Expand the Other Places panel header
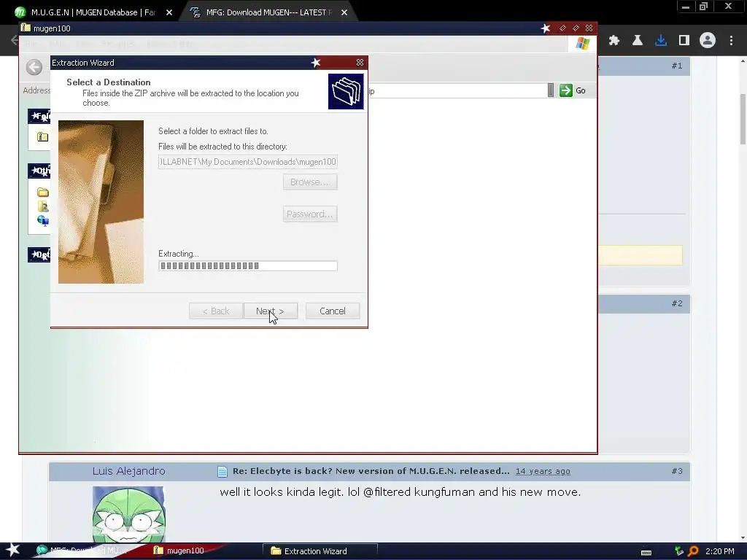This screenshot has height=560, width=747. (x=39, y=171)
